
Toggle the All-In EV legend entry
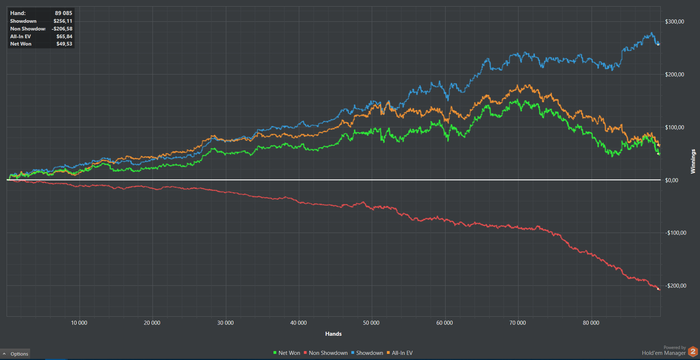[x=400, y=353]
